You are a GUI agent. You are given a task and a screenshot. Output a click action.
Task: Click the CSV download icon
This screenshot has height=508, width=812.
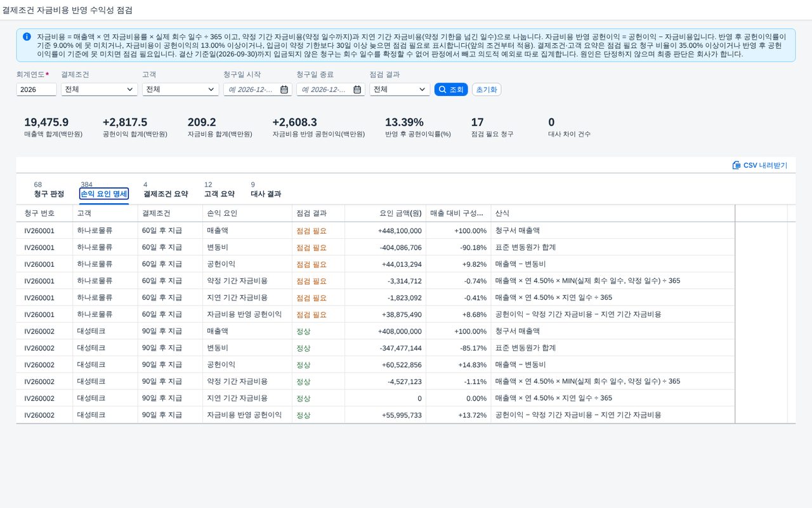click(737, 165)
